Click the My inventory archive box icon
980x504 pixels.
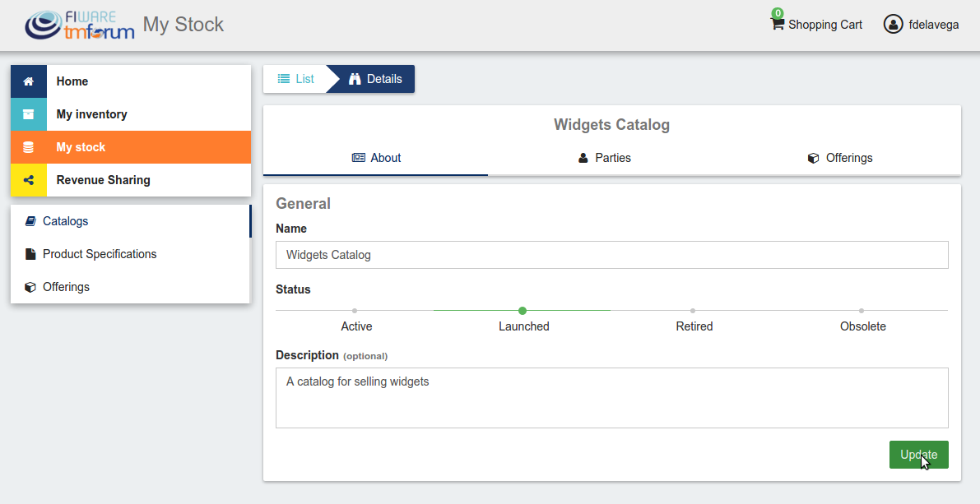[28, 114]
